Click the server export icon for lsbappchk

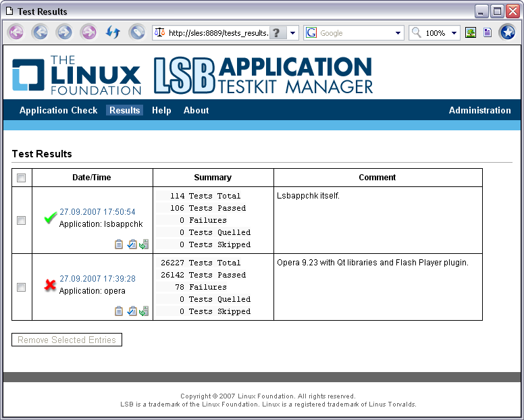(x=144, y=244)
